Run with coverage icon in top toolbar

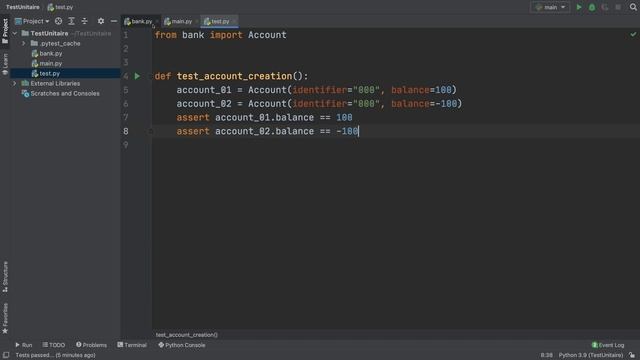(605, 7)
